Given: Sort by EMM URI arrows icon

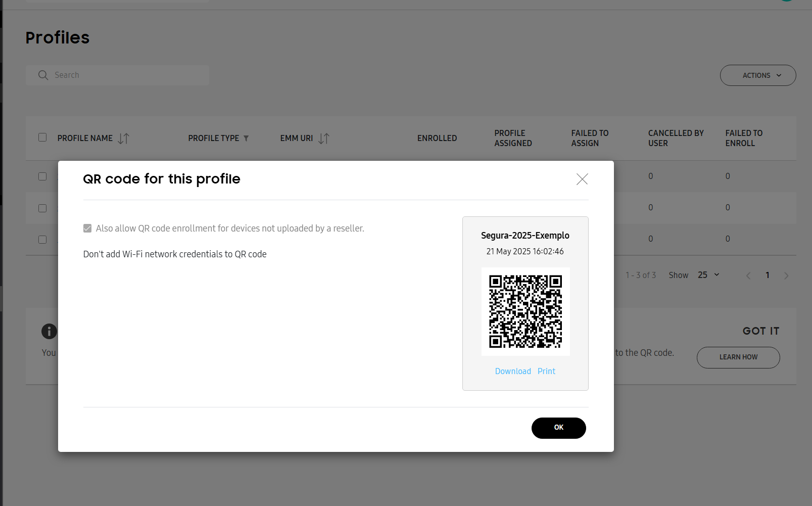Looking at the screenshot, I should point(324,139).
